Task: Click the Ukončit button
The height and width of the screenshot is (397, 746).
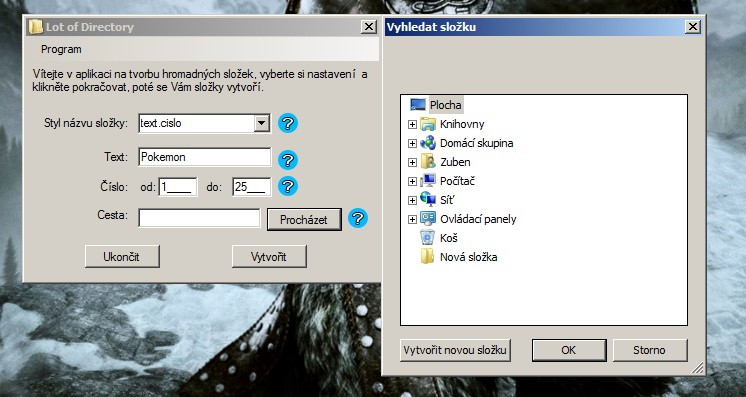Action: [122, 257]
